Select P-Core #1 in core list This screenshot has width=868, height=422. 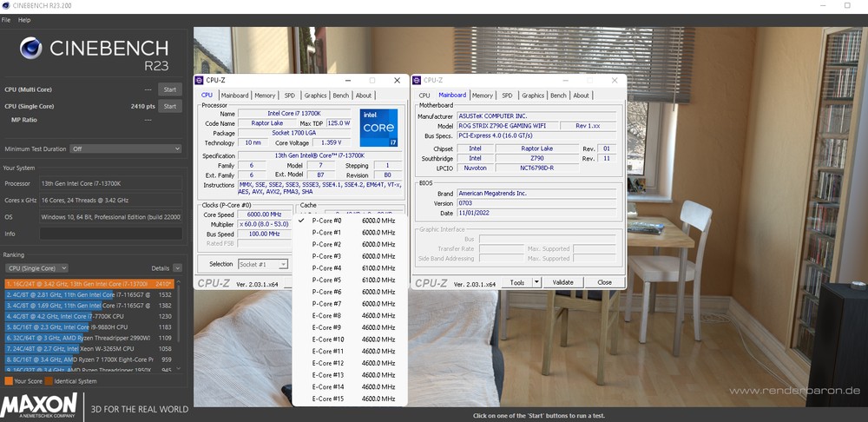350,232
